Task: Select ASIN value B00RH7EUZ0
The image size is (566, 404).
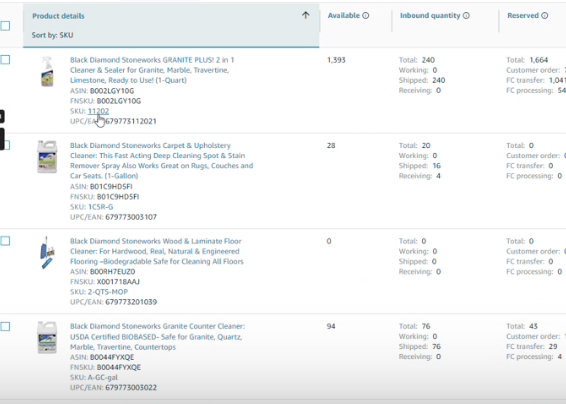Action: tap(113, 271)
